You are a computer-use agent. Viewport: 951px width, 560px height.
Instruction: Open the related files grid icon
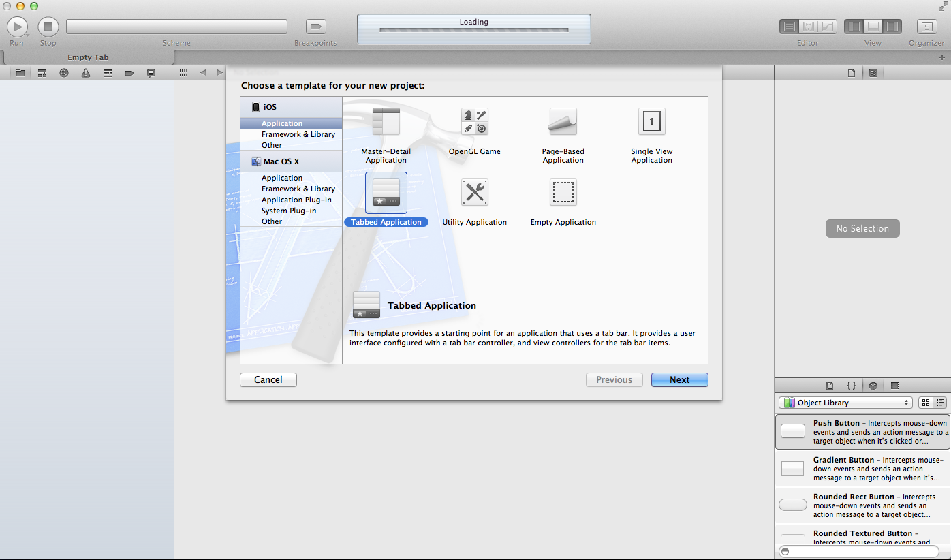coord(183,72)
